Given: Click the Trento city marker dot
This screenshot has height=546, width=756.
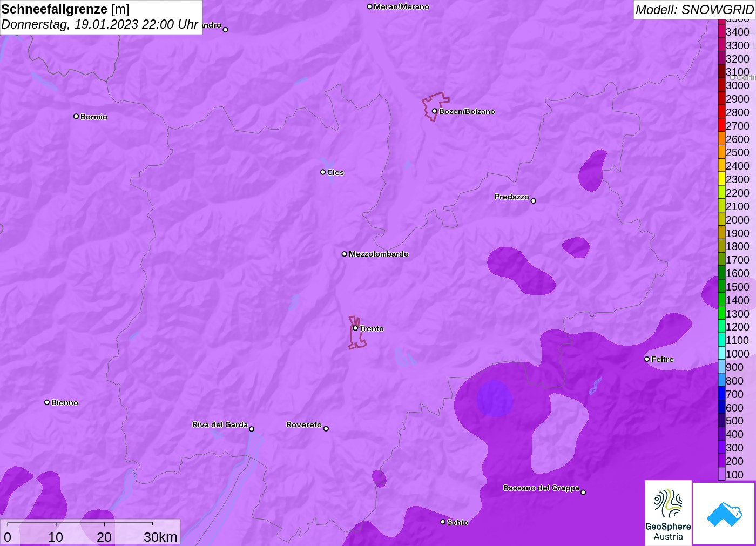Looking at the screenshot, I should [355, 328].
